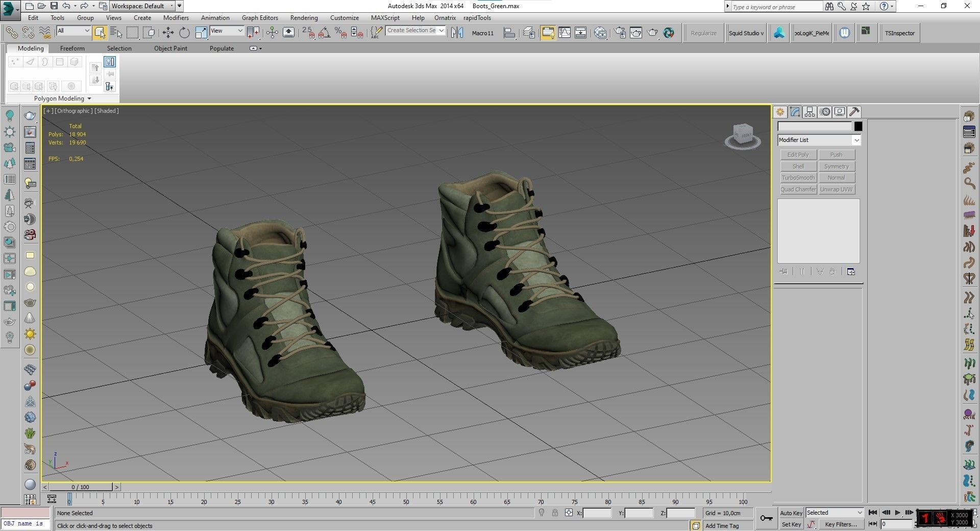The width and height of the screenshot is (980, 531).
Task: Click the Bind to Space Warp icon
Action: point(45,33)
